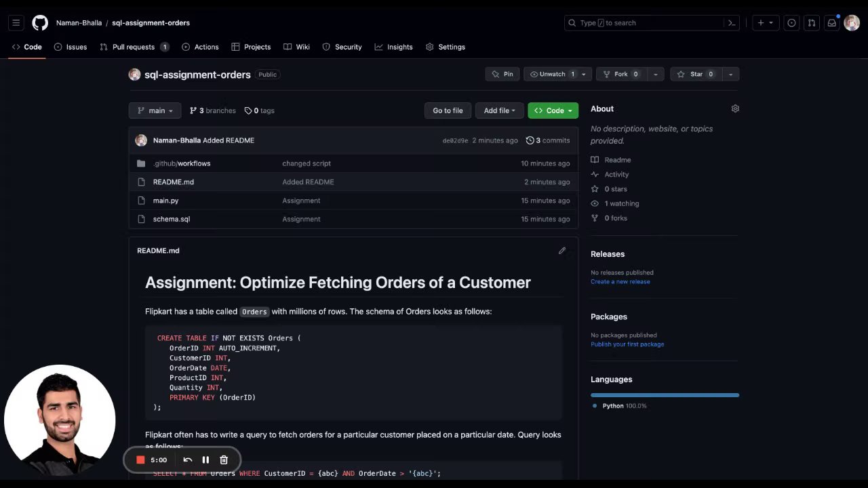The height and width of the screenshot is (488, 868).
Task: Open the 1 watching link in About
Action: coord(615,203)
